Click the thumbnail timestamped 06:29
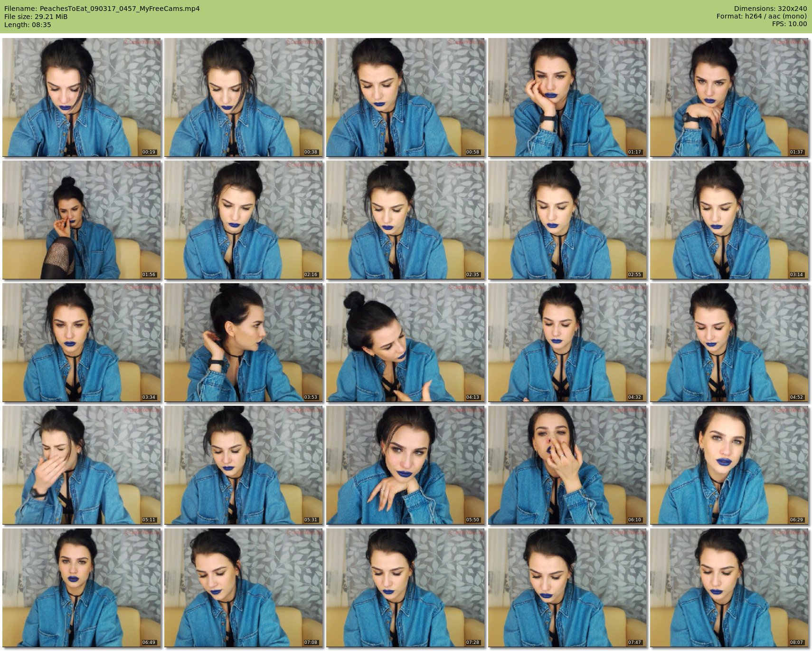Viewport: 812px width, 651px height. click(729, 465)
